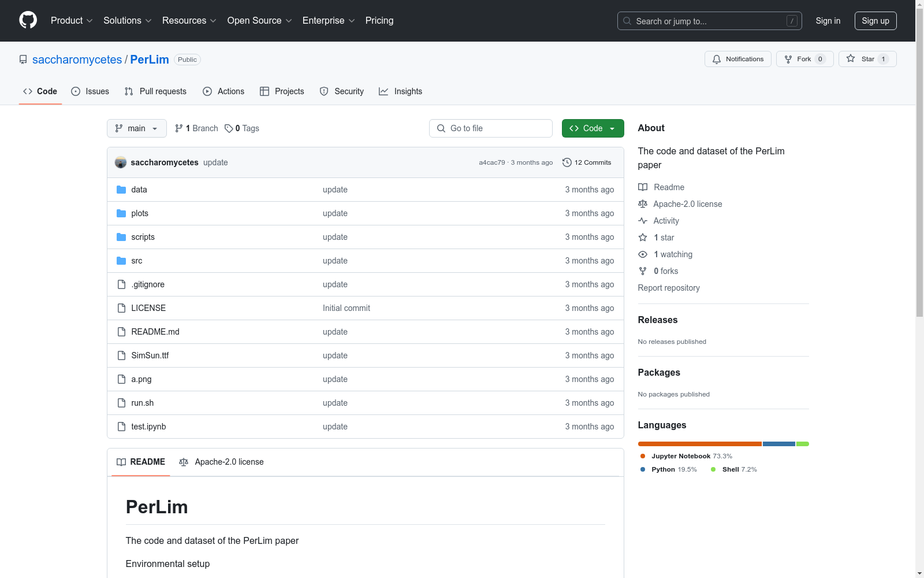
Task: Click the Sign up button
Action: click(875, 21)
